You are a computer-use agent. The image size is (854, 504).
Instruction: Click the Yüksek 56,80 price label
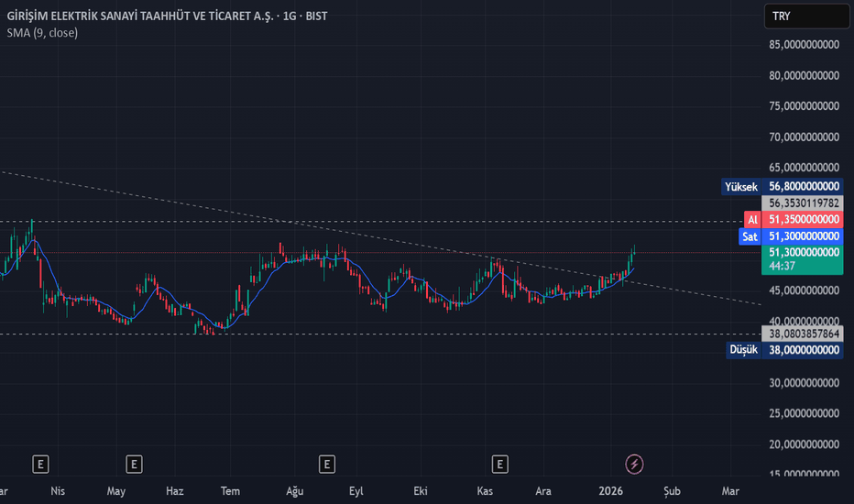click(x=783, y=187)
